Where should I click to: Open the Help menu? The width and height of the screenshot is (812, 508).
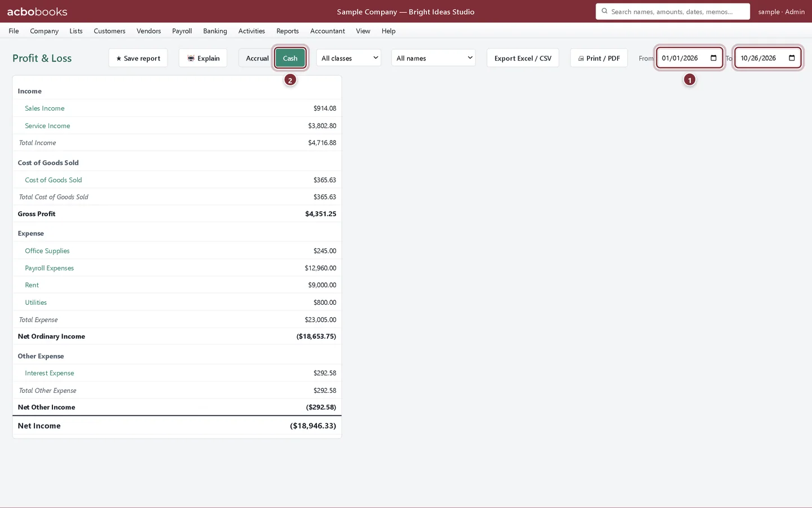click(389, 31)
